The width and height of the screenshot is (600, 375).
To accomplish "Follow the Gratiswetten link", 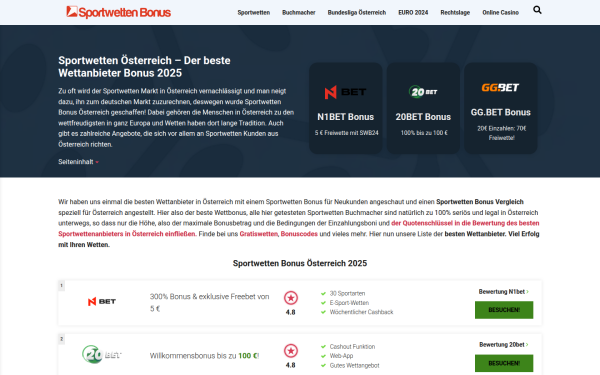I will pos(259,234).
